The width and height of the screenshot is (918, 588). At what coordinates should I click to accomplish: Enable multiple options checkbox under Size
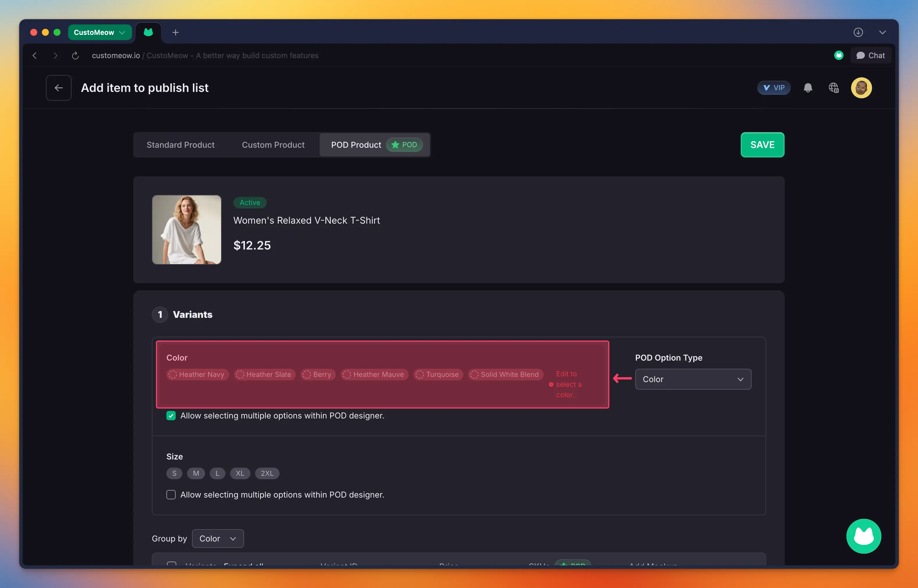171,495
